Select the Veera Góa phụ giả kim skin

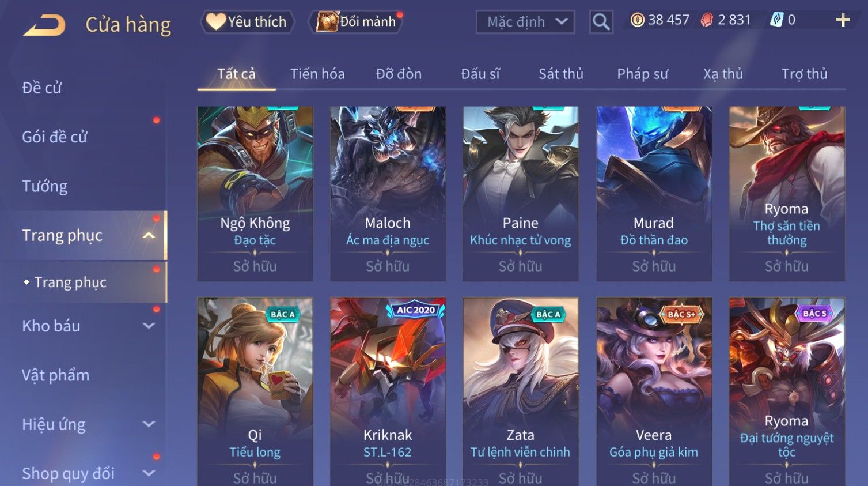click(654, 391)
